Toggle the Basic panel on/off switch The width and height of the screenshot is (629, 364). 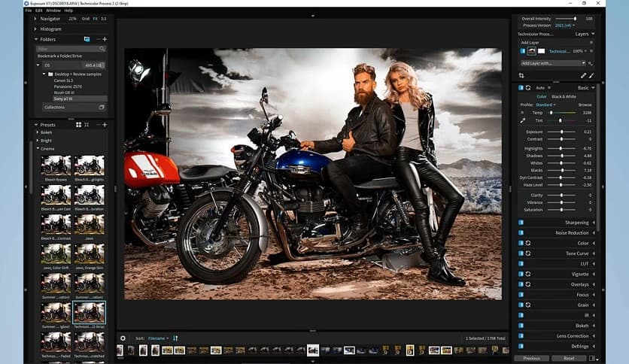(521, 88)
